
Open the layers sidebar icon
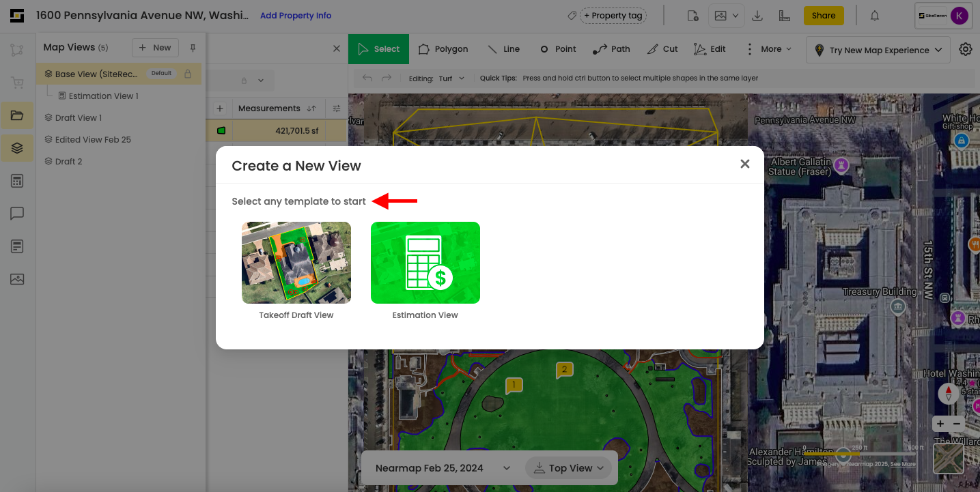17,148
